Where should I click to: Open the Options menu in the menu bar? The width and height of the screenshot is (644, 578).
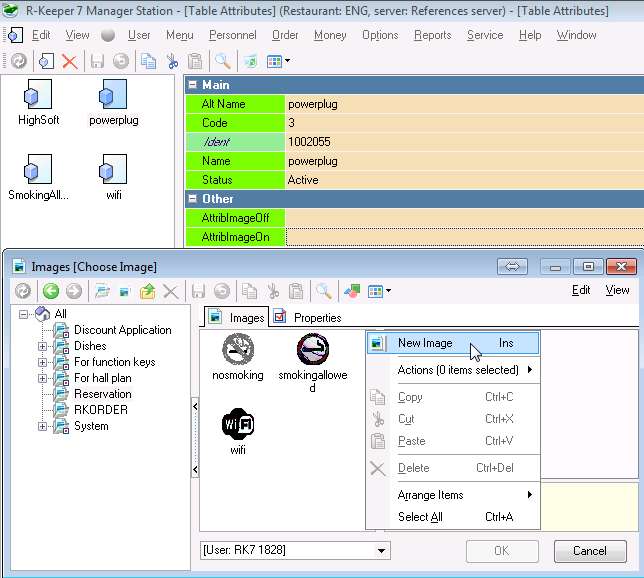click(380, 35)
